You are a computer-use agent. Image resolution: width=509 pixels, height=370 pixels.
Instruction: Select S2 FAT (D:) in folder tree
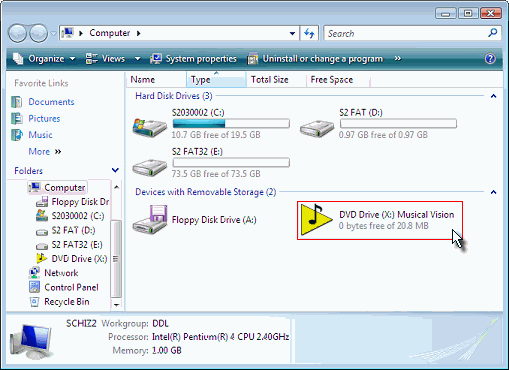point(73,230)
